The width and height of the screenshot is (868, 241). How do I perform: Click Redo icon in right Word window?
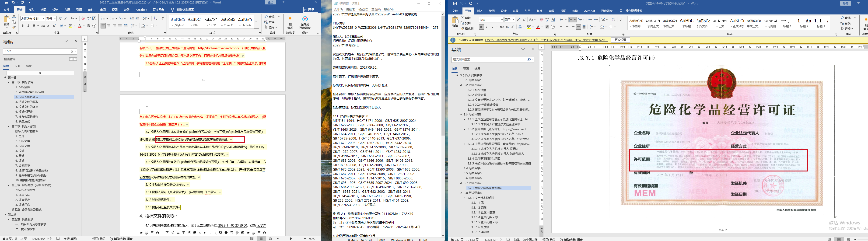tap(471, 3)
